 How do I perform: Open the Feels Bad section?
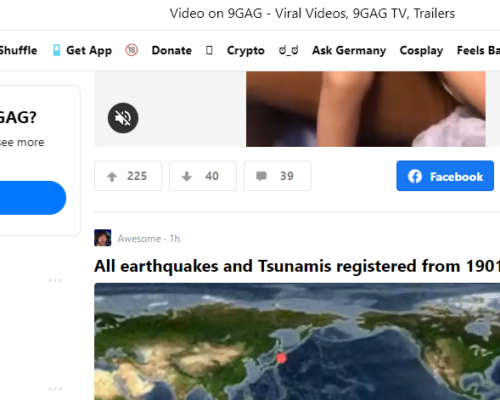(478, 50)
